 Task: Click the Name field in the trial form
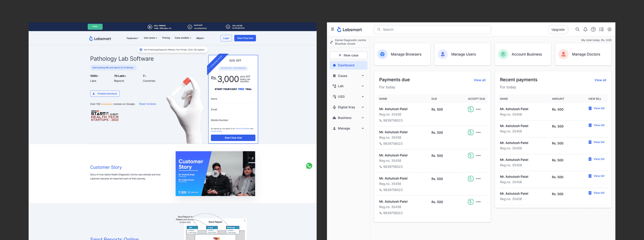(x=233, y=99)
